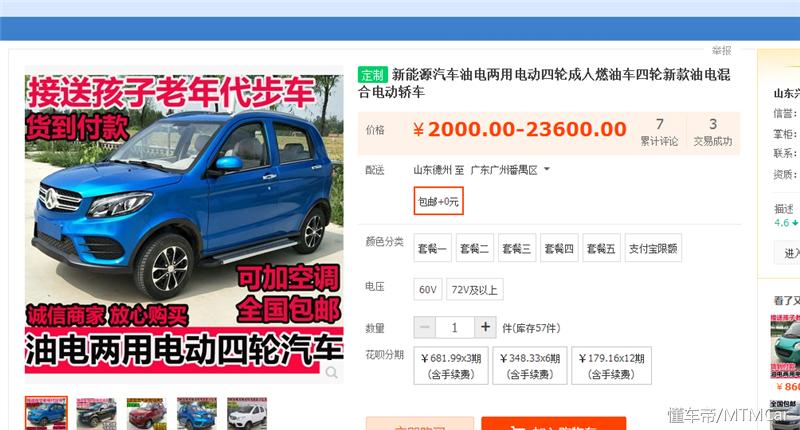The height and width of the screenshot is (430, 800).
Task: Choose the 套餐三 package option
Action: [517, 248]
